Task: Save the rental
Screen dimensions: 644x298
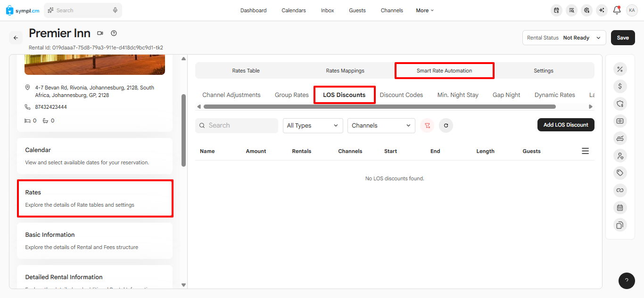Action: (623, 38)
